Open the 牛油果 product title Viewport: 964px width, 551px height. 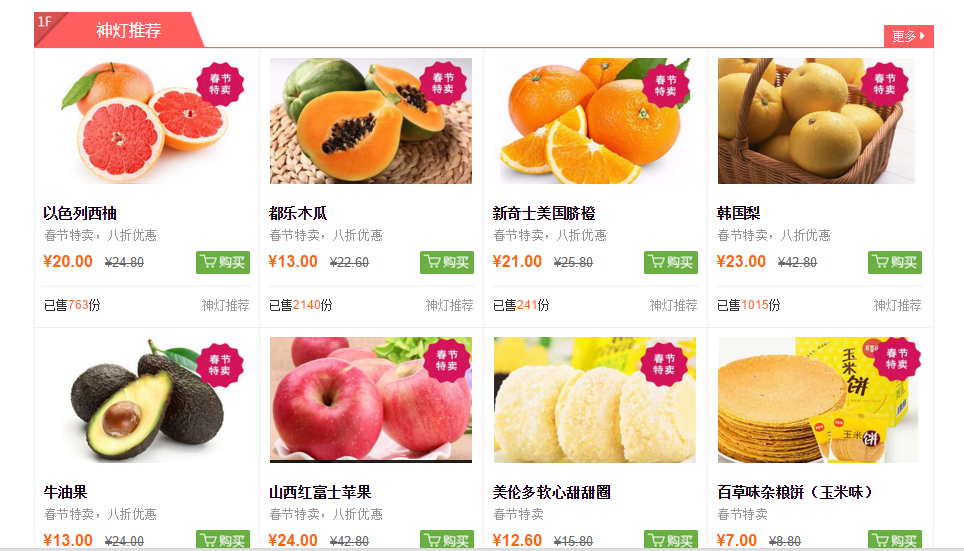(66, 492)
